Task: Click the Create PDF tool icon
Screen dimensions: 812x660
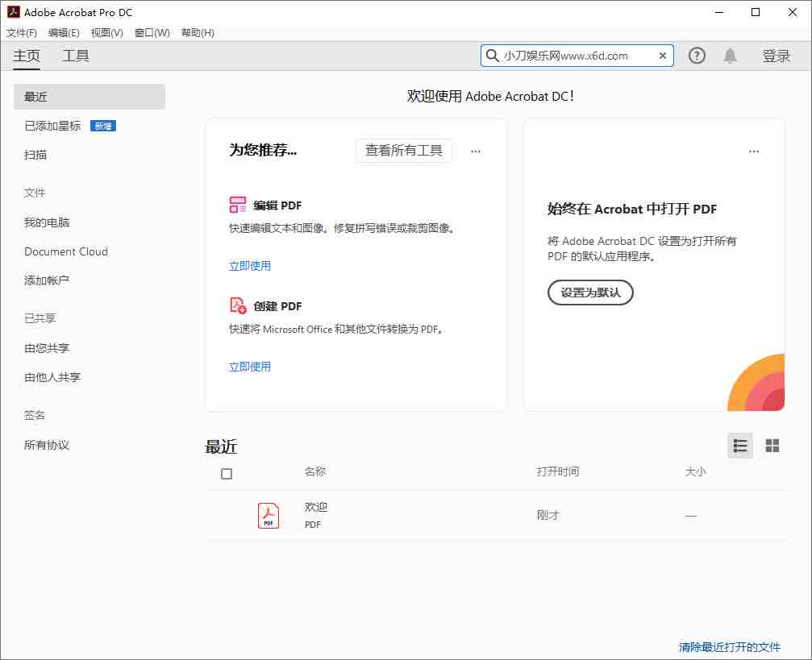Action: pyautogui.click(x=238, y=305)
